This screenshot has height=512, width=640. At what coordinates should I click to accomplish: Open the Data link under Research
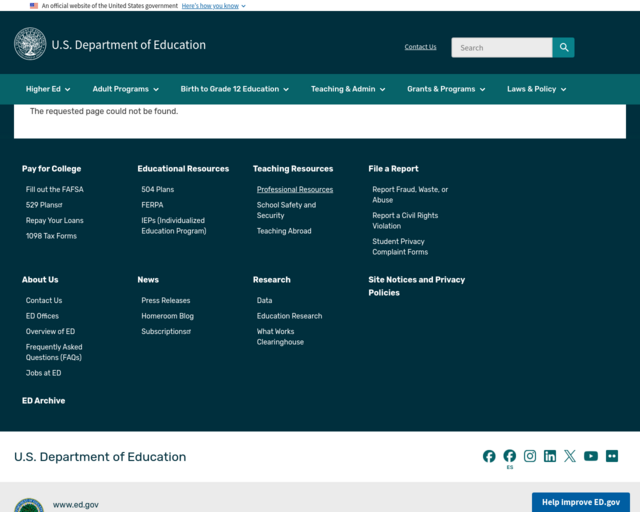tap(264, 301)
